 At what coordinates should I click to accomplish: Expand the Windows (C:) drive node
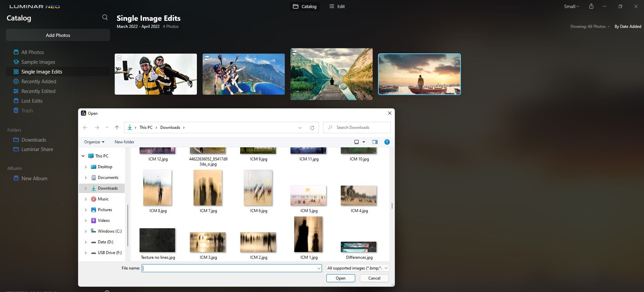click(x=86, y=231)
